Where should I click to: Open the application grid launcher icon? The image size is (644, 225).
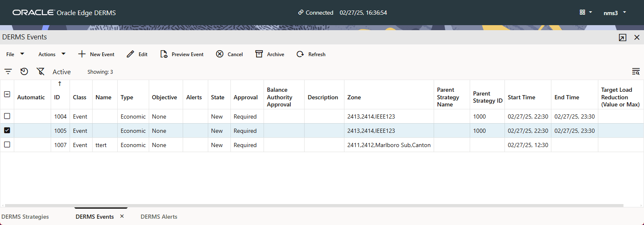[582, 13]
